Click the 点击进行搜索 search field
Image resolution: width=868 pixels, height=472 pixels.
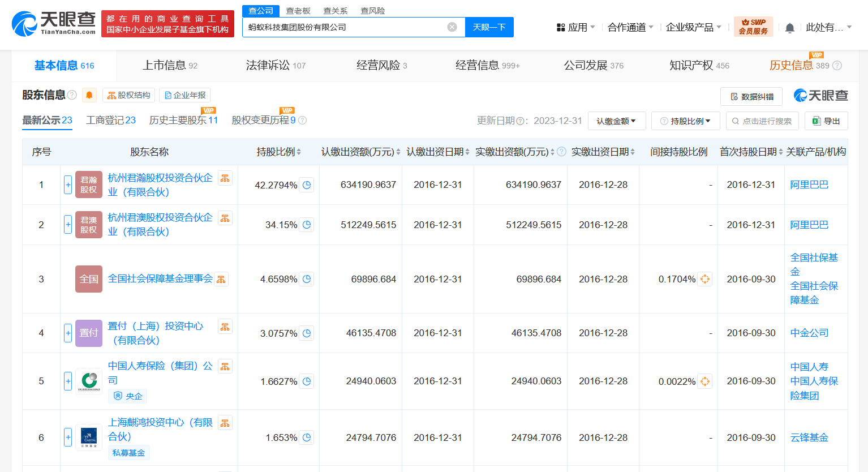pyautogui.click(x=762, y=121)
